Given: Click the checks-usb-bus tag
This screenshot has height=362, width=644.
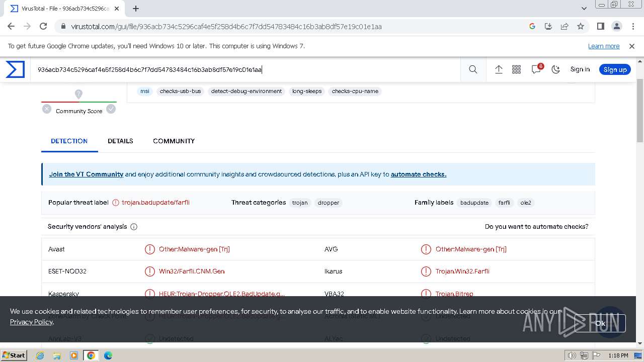Looking at the screenshot, I should coord(180,91).
